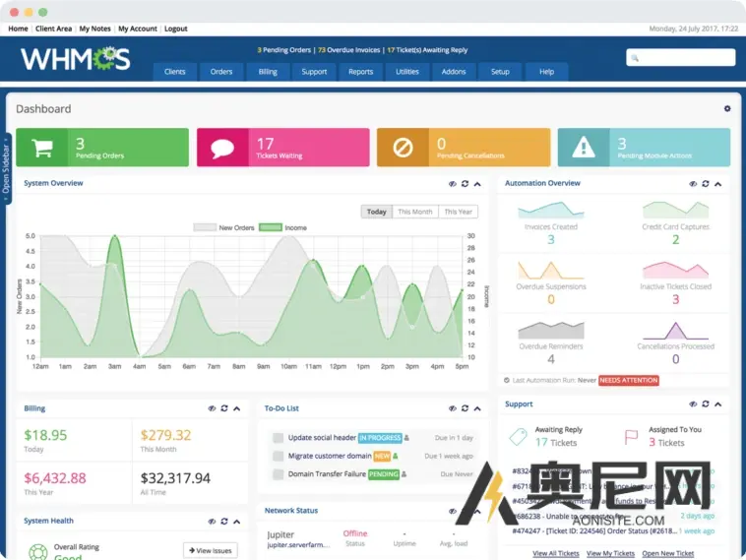The width and height of the screenshot is (746, 560).
Task: Collapse the System Health widget
Action: [236, 521]
